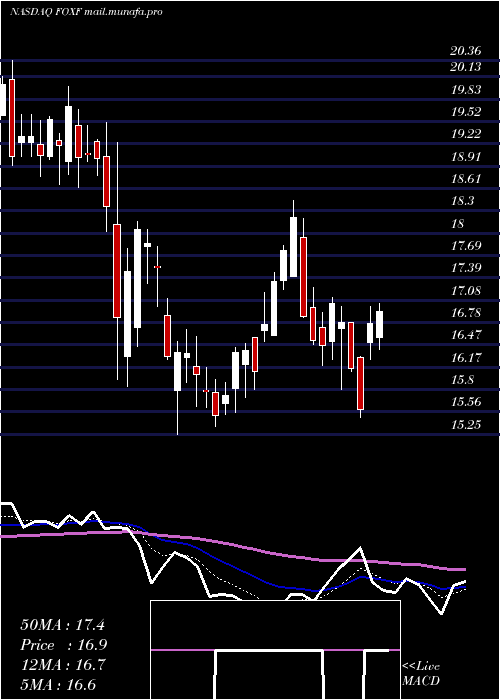Click the 16.78 price axis label
This screenshot has width=500, height=700.
(x=466, y=313)
